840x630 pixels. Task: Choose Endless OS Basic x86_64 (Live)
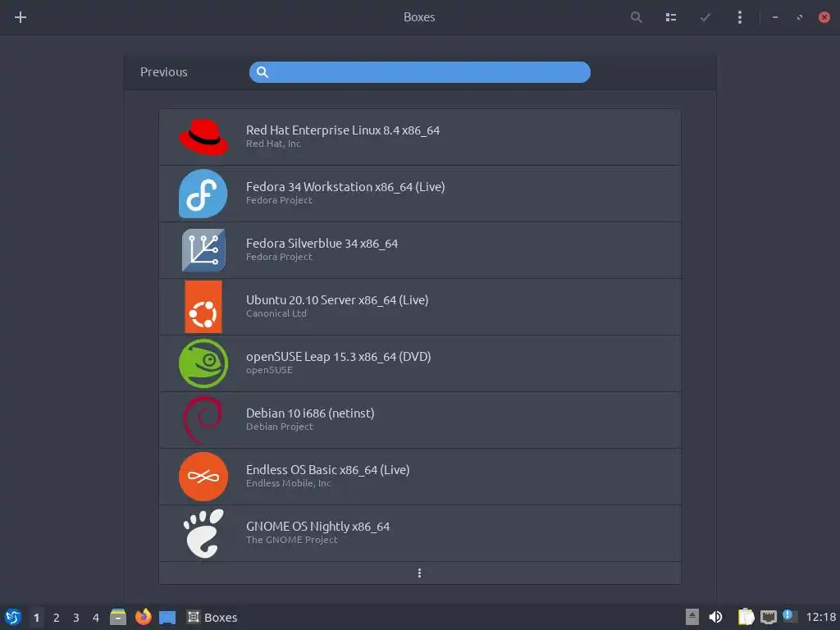coord(419,477)
